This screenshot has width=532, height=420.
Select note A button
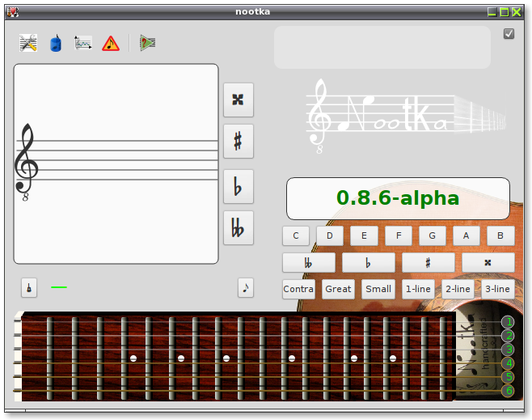[467, 235]
